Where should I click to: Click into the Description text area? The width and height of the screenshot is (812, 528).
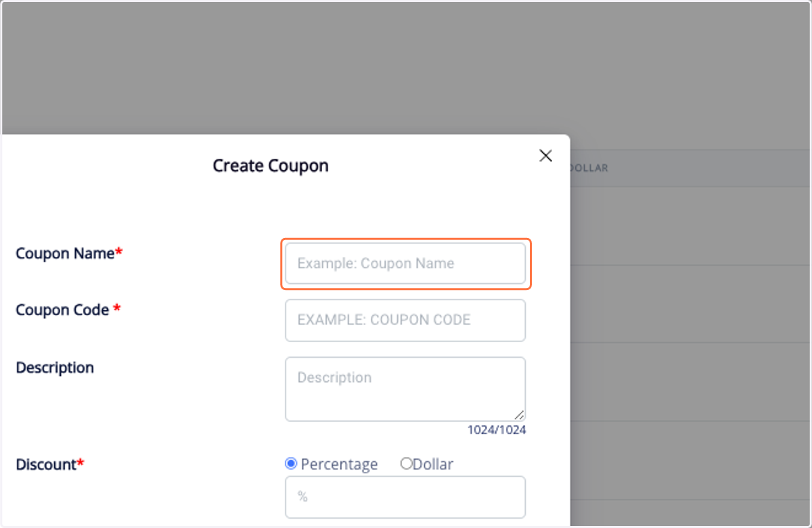tap(405, 389)
